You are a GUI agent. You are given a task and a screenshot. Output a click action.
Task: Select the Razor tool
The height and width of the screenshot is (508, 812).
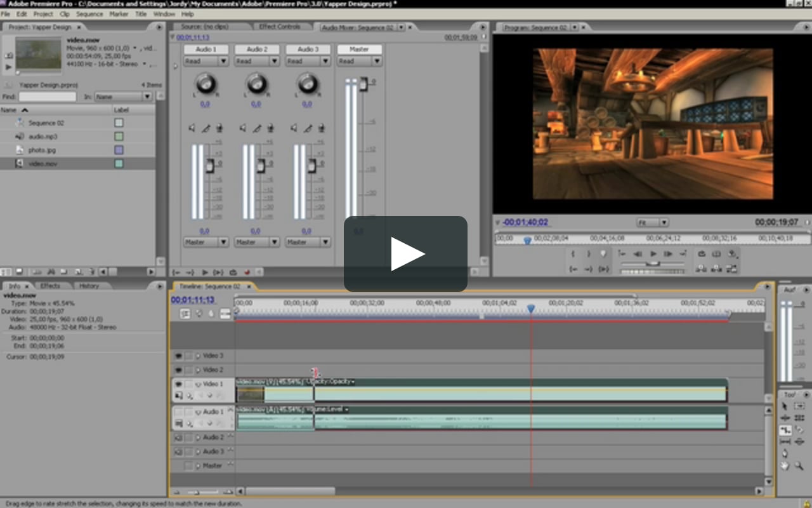point(799,430)
